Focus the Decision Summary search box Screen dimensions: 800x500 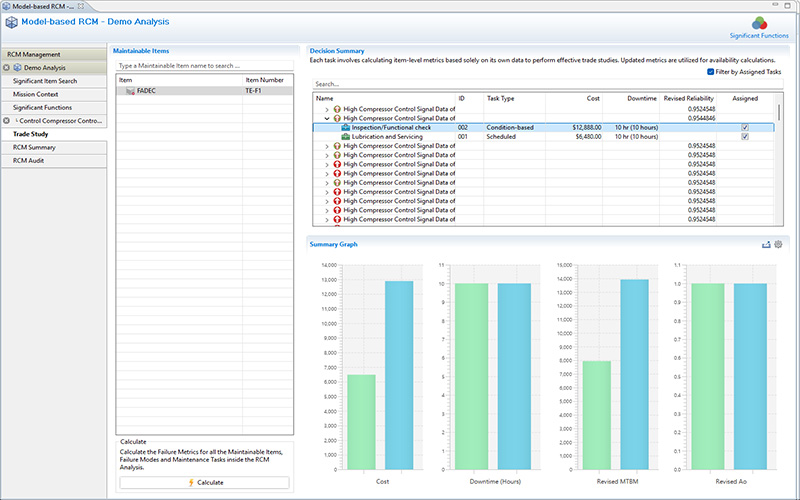[x=547, y=84]
